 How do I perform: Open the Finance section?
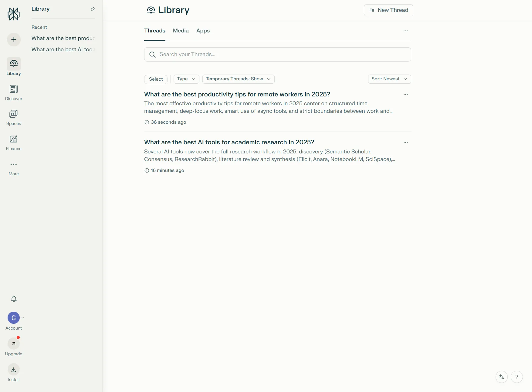coord(14,142)
